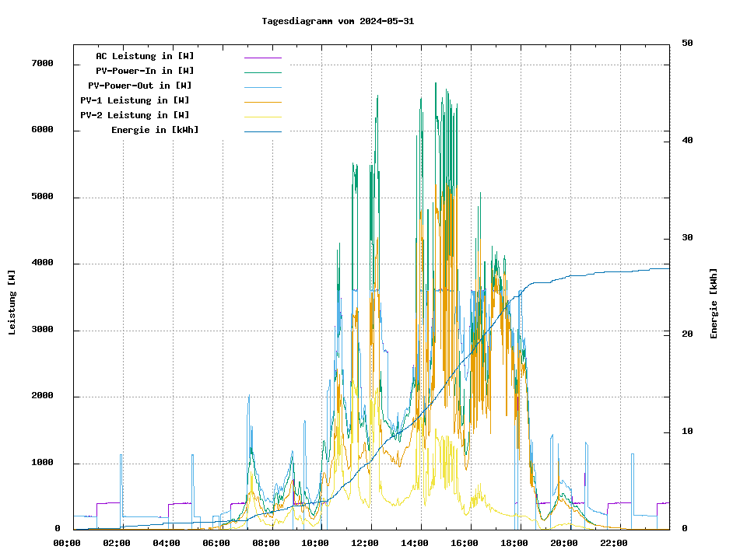The image size is (747, 560).
Task: Click the 00:00 time axis label
Action: (67, 543)
